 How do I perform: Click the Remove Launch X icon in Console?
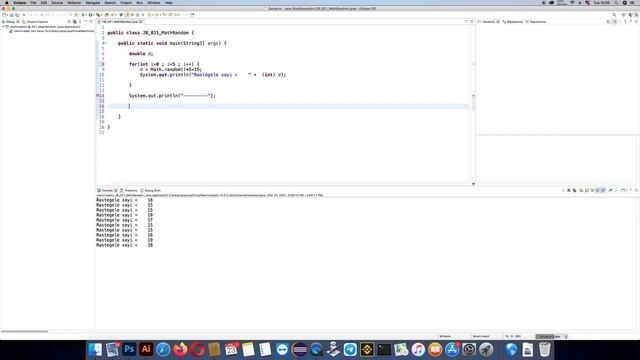(569, 191)
